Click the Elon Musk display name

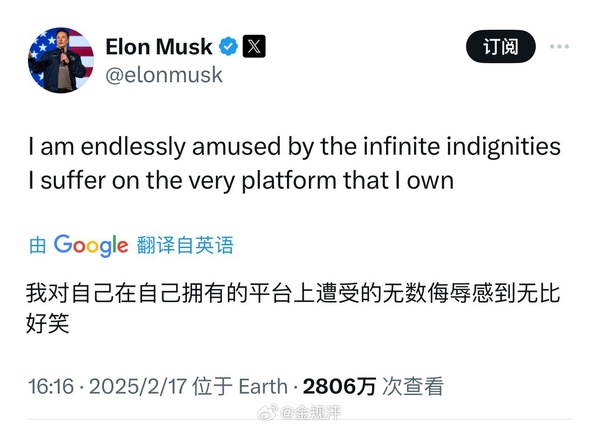tap(158, 47)
